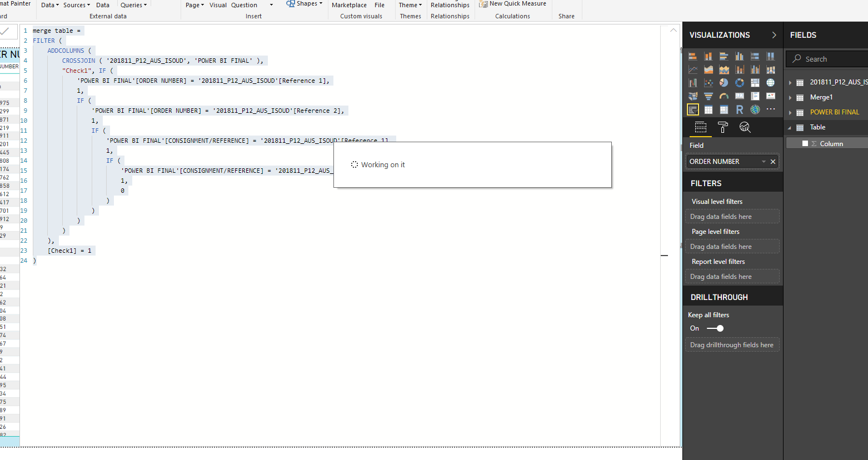Commit formula with the checkmark icon

click(4, 32)
